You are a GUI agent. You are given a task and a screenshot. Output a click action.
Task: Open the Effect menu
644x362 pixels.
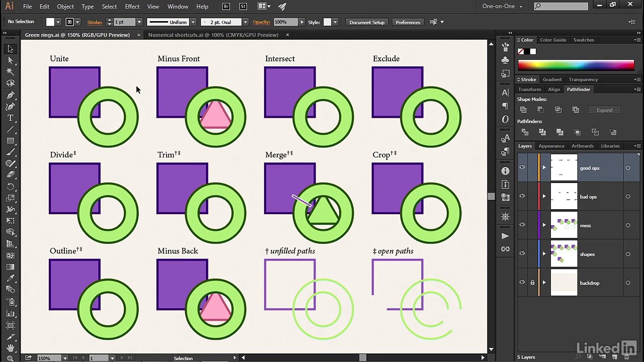[x=132, y=7]
